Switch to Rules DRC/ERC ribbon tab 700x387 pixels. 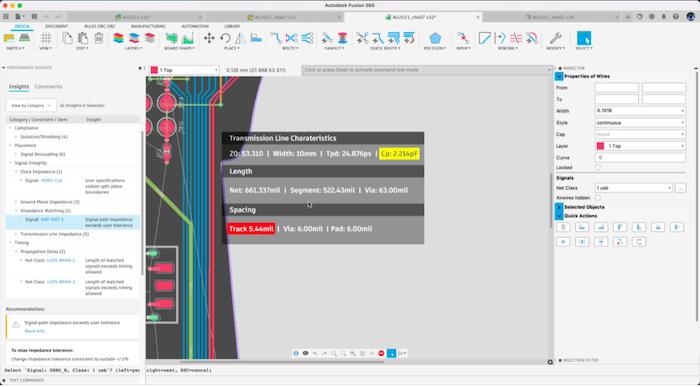(100, 26)
